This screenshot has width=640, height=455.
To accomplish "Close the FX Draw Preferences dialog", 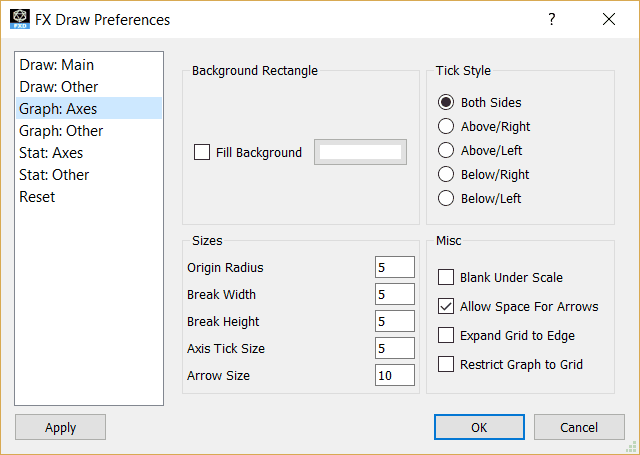I will click(609, 19).
